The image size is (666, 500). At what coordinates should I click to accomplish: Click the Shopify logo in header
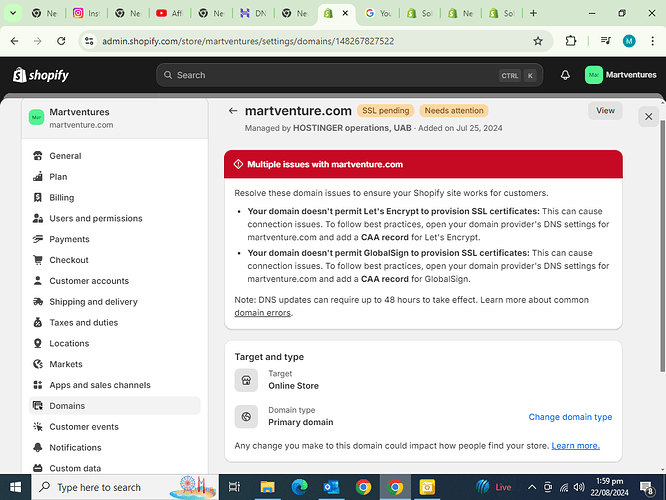coord(41,75)
